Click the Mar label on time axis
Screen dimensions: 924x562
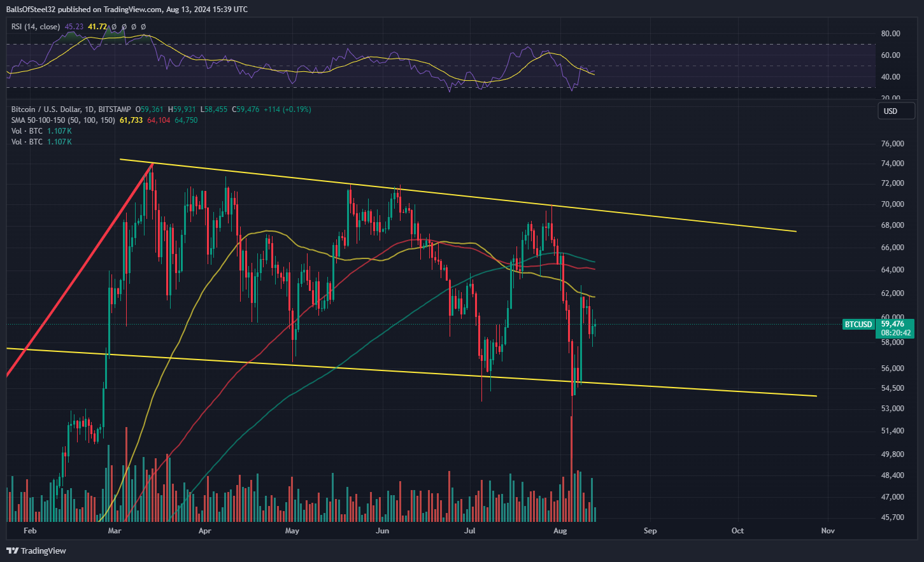coord(115,531)
